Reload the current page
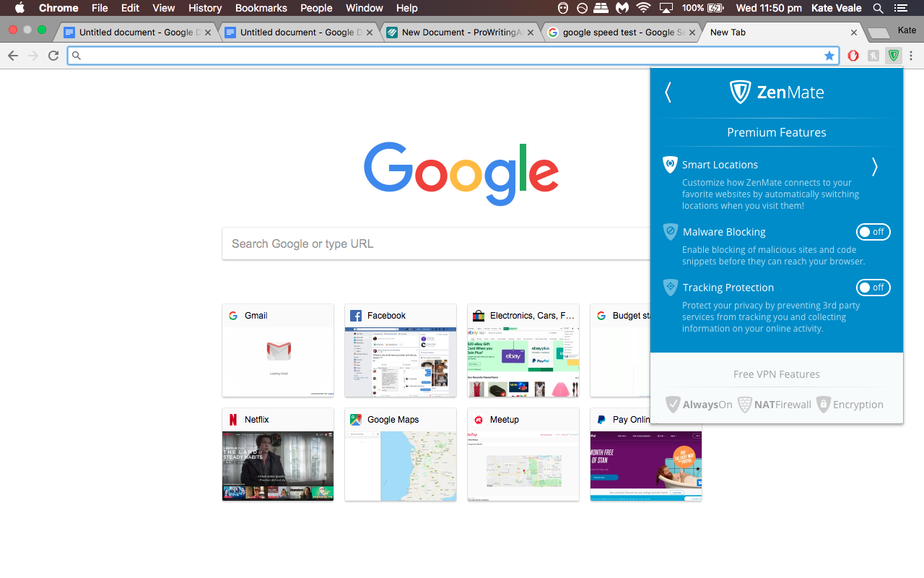The image size is (924, 578). (53, 55)
